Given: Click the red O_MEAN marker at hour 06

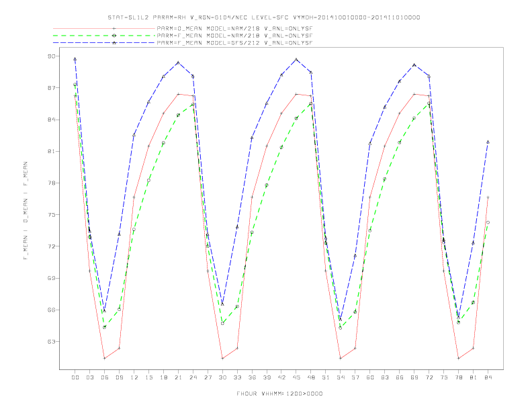Looking at the screenshot, I should [x=105, y=358].
